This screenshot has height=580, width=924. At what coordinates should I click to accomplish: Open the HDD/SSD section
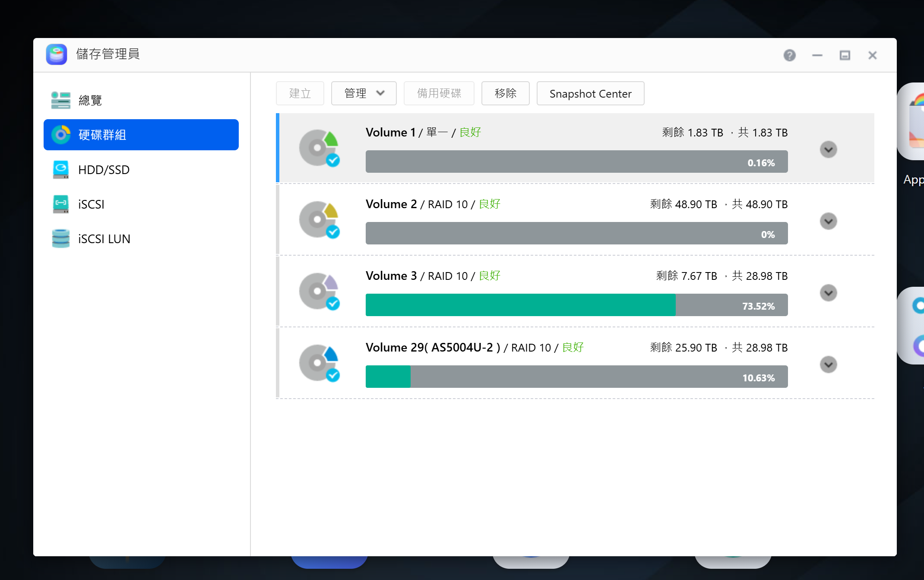pyautogui.click(x=141, y=170)
